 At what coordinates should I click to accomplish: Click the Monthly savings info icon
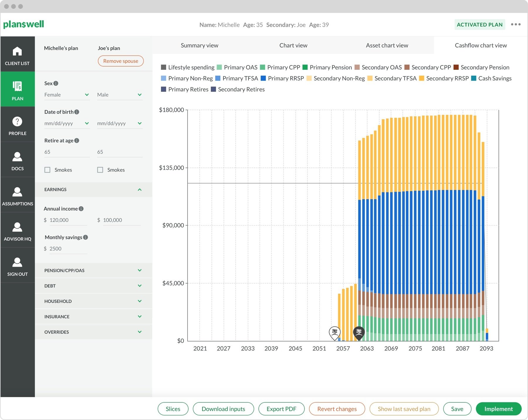click(x=85, y=237)
